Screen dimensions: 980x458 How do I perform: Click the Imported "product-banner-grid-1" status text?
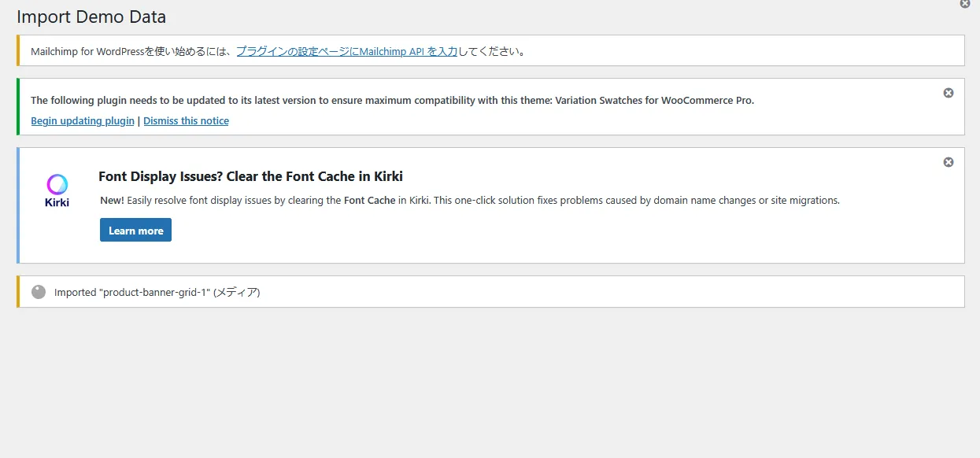coord(157,292)
